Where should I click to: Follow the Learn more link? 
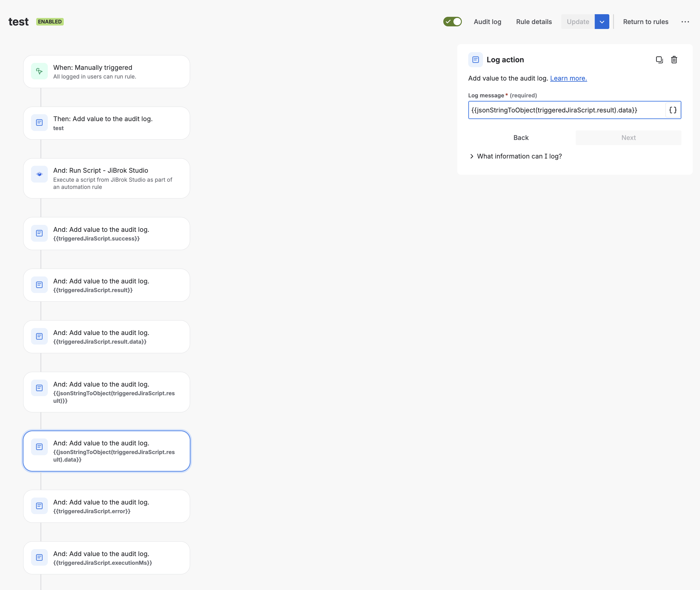(568, 78)
